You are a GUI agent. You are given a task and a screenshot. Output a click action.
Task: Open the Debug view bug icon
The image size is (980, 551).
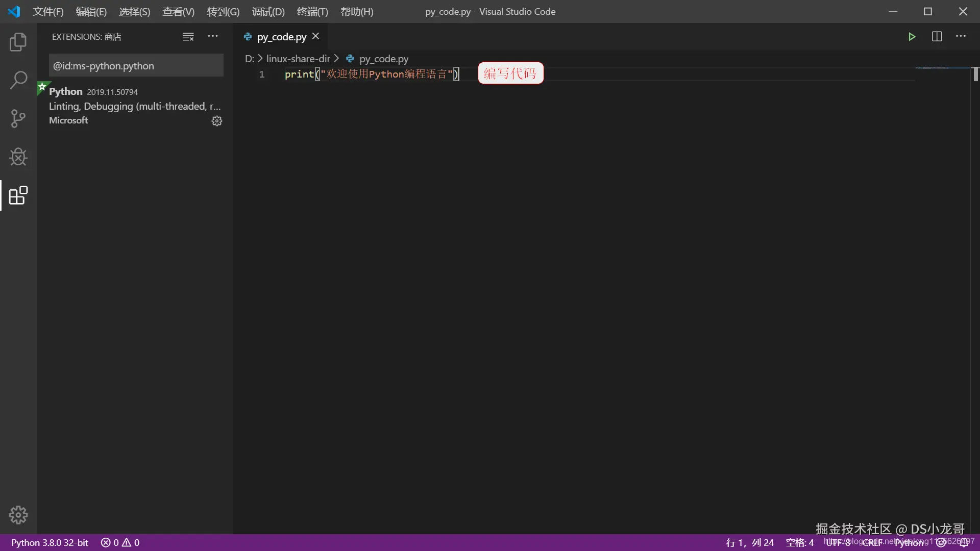pos(18,157)
